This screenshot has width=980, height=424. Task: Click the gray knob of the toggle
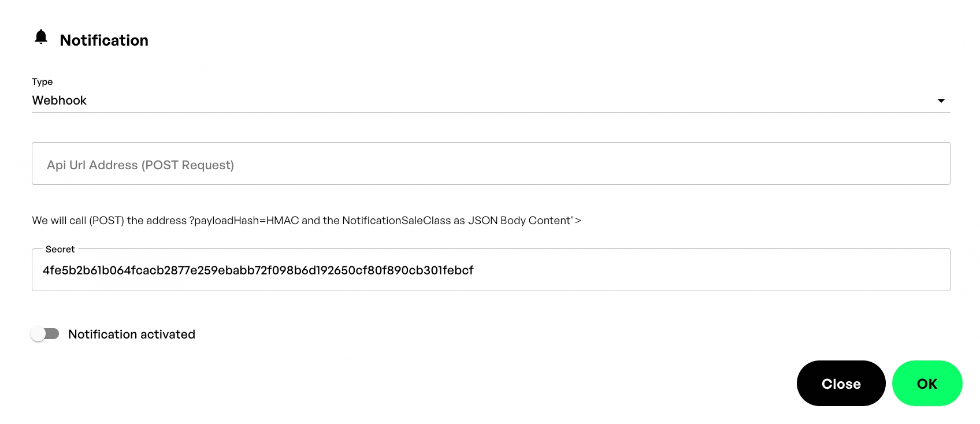[38, 334]
